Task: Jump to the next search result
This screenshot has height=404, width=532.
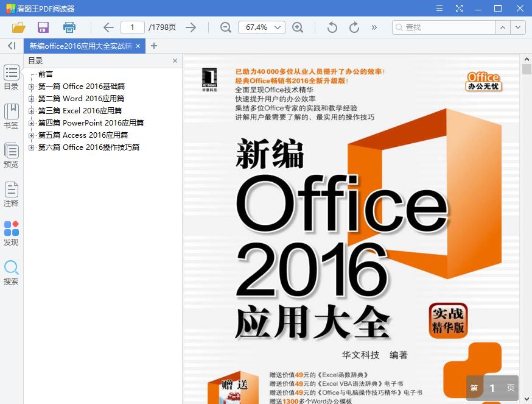Action: coord(518,27)
